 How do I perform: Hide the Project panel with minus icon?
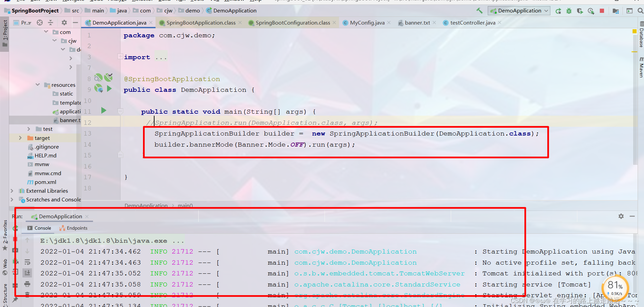75,23
